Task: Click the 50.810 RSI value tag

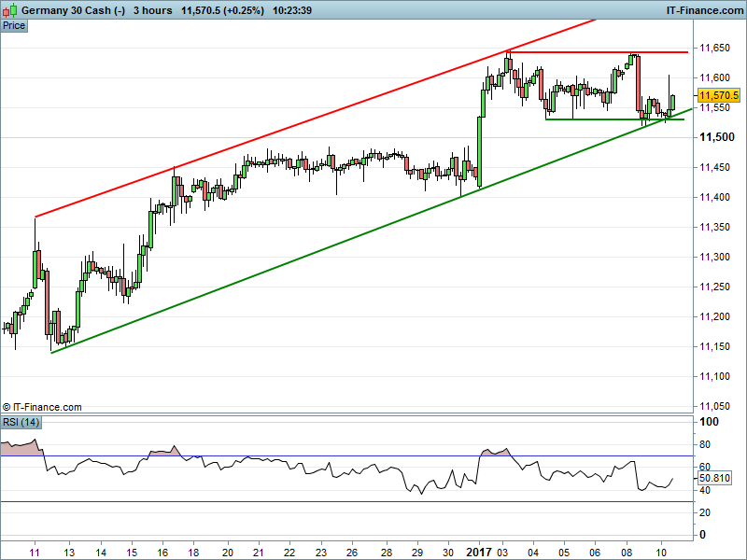Action: [x=714, y=478]
